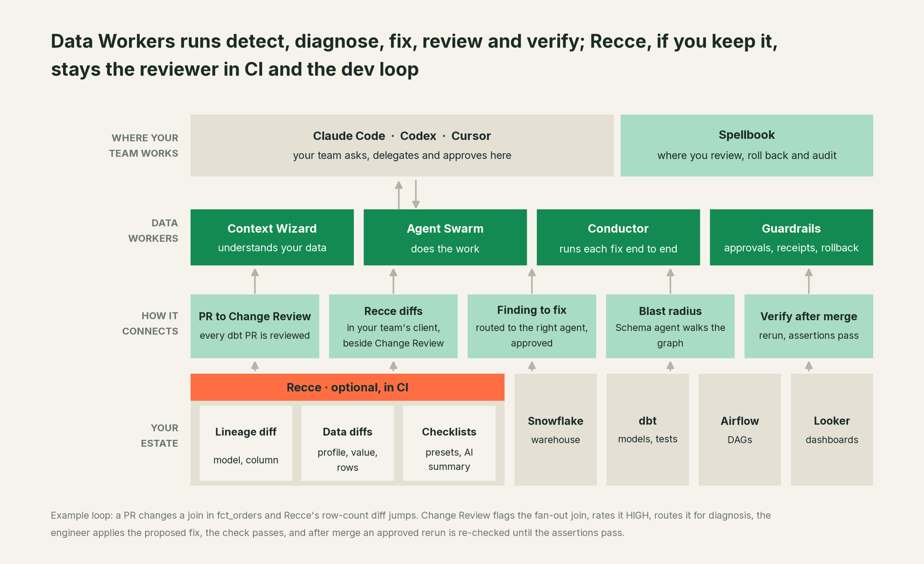
Task: Click the Data diffs card
Action: click(348, 443)
